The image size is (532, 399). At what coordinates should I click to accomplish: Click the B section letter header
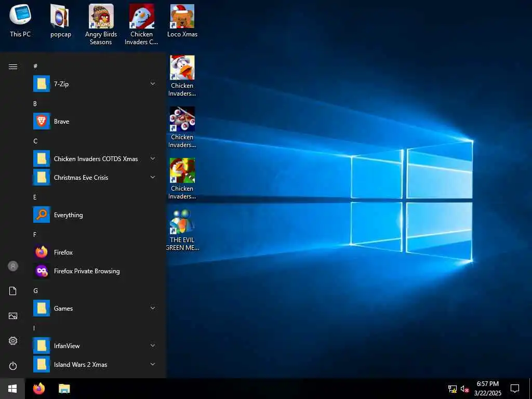tap(35, 104)
